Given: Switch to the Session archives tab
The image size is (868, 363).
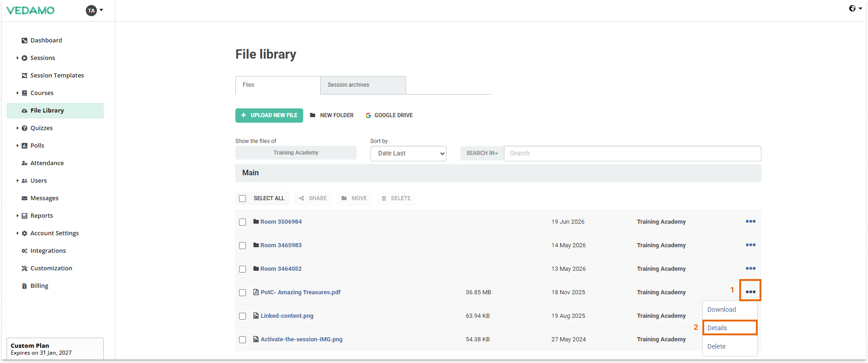Looking at the screenshot, I should [x=363, y=85].
